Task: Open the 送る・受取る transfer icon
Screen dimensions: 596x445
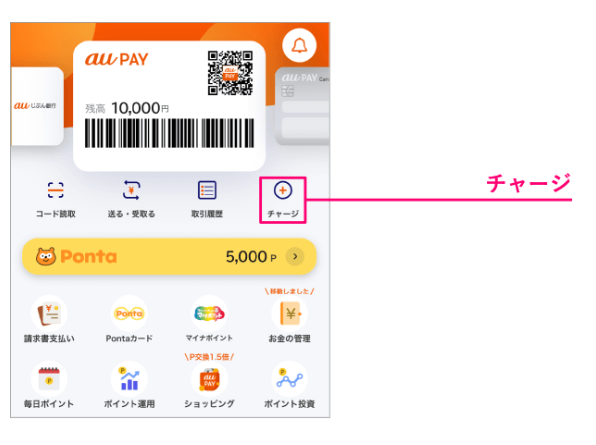Action: pos(131,190)
